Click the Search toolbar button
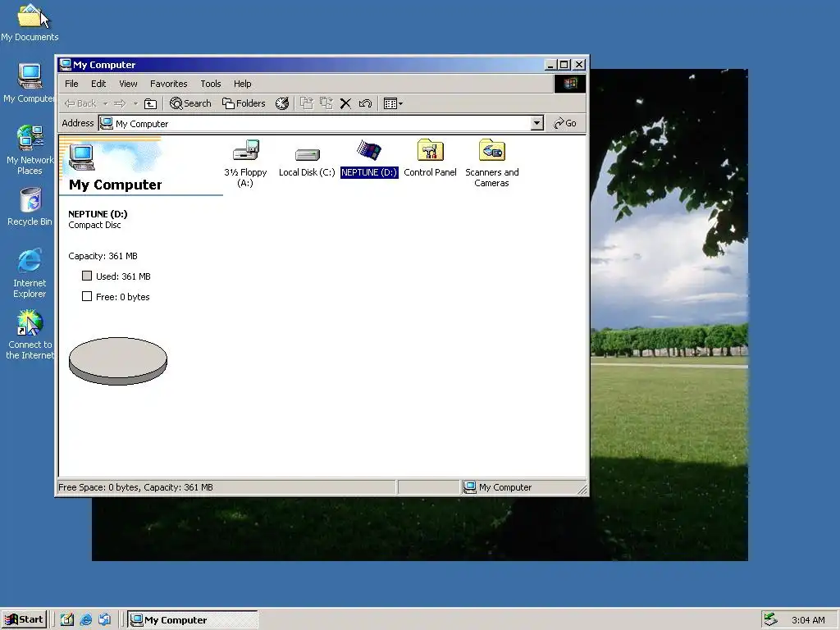 (190, 103)
